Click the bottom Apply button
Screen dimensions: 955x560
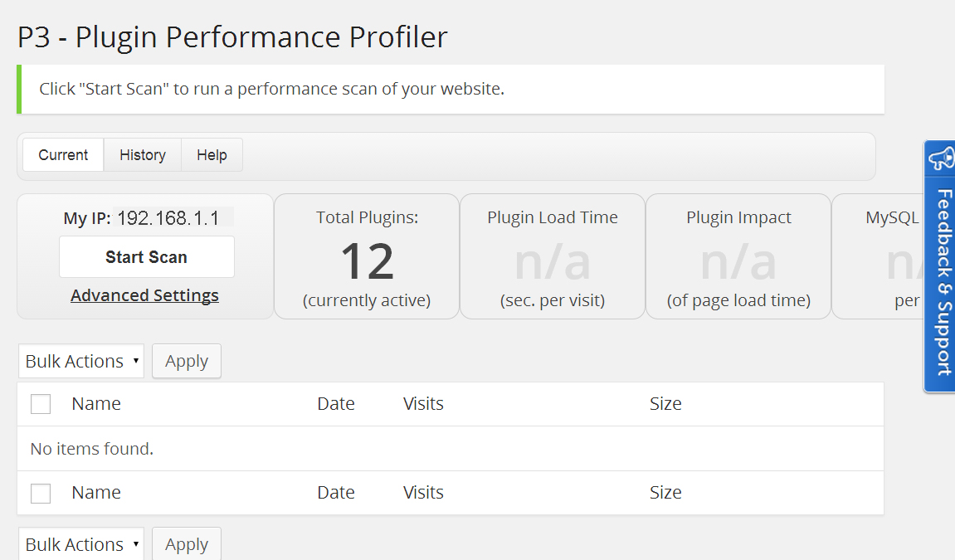(187, 543)
